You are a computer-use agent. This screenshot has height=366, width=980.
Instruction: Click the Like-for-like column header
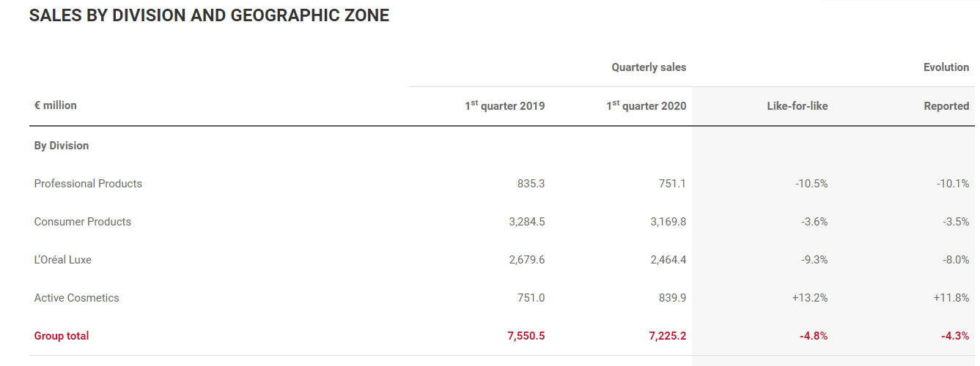[797, 106]
